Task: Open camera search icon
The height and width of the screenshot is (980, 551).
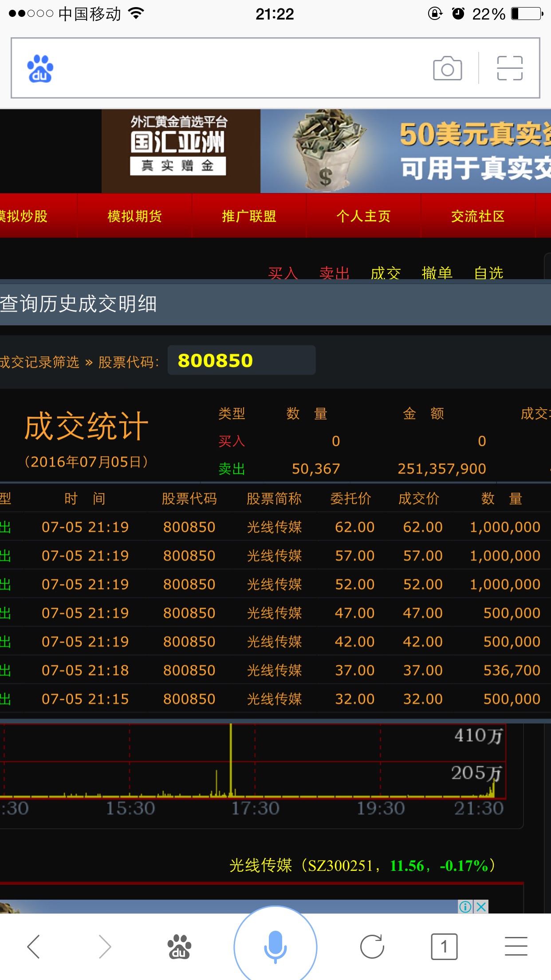Action: [447, 68]
